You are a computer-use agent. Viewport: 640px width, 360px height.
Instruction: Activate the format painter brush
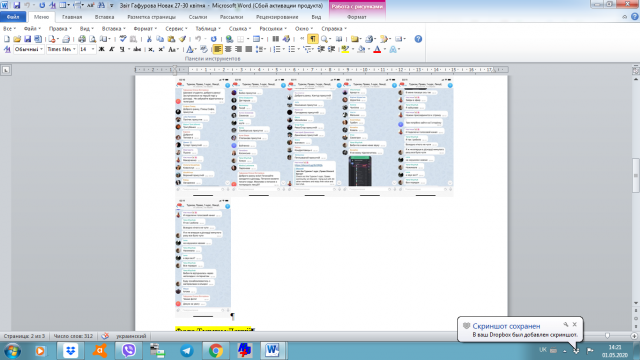(x=182, y=39)
